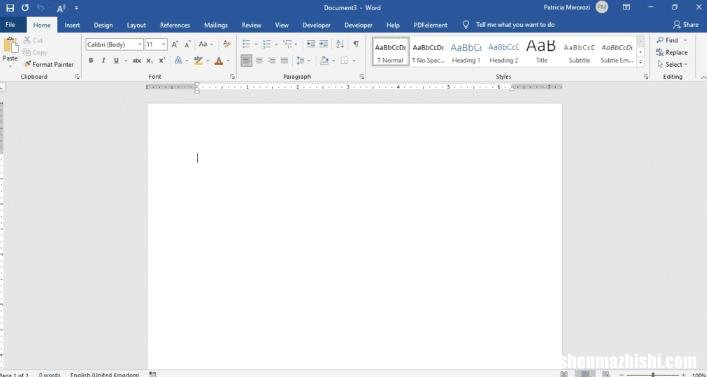
Task: Clear all formatting icon
Action: click(227, 44)
